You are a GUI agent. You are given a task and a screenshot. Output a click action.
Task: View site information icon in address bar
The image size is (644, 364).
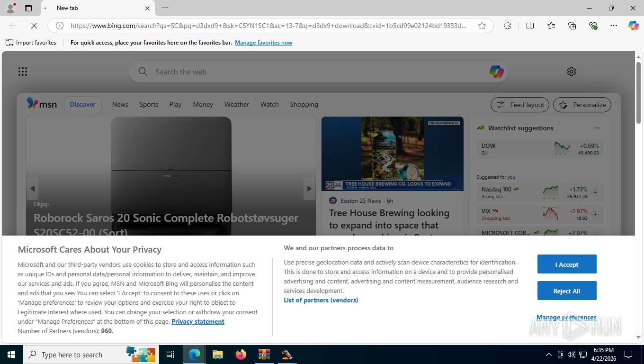click(x=60, y=26)
